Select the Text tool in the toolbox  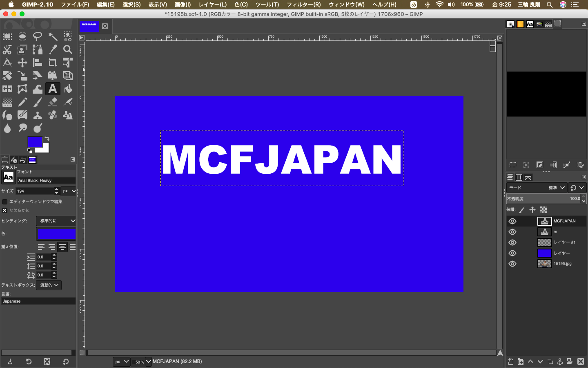(52, 89)
